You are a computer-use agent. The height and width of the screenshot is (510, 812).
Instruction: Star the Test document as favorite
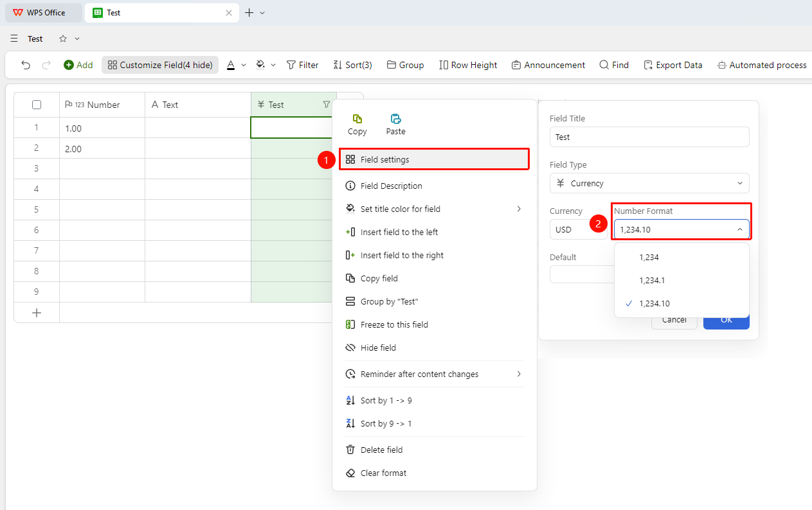click(63, 39)
